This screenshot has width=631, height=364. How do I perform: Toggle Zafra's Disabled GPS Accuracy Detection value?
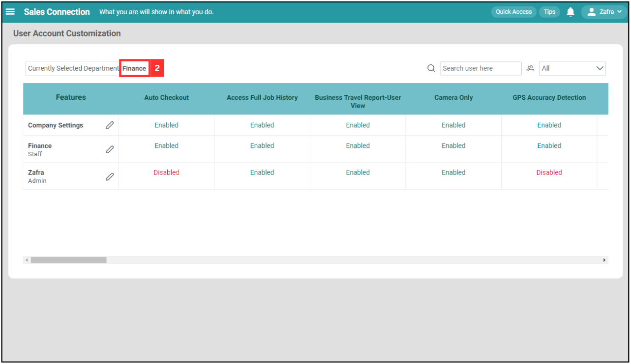[x=549, y=172]
